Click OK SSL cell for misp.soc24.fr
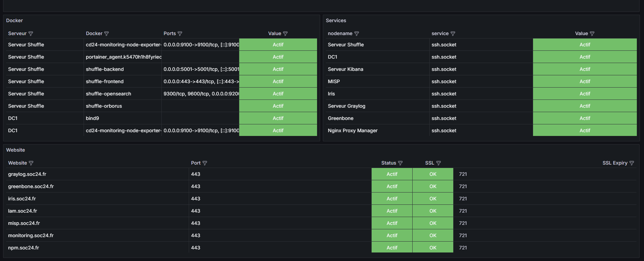This screenshot has width=644, height=261. tap(433, 223)
